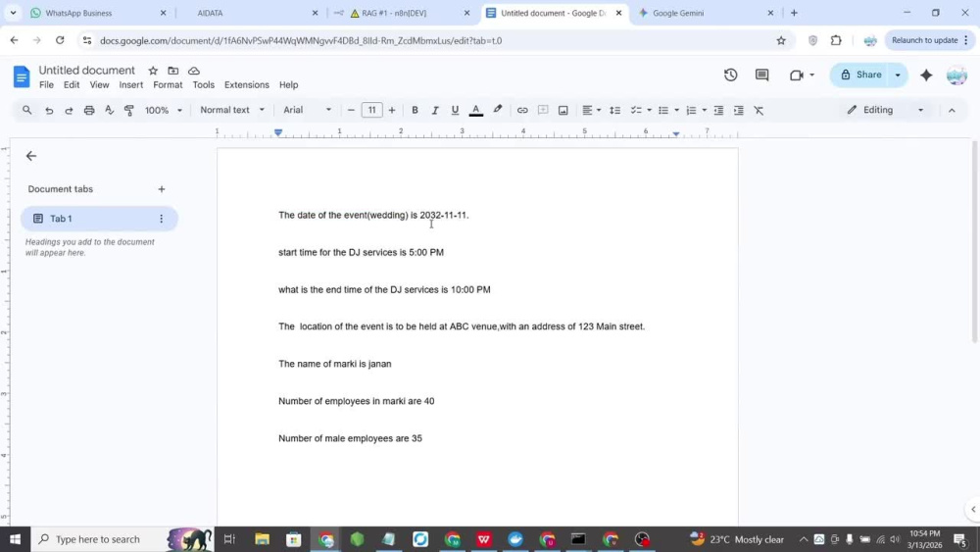Insert a numbered list

tap(691, 110)
